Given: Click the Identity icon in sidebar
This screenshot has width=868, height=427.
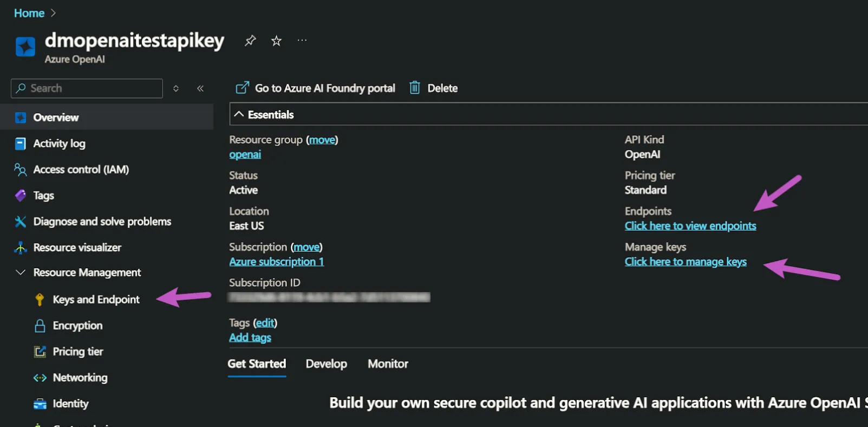Looking at the screenshot, I should 40,404.
